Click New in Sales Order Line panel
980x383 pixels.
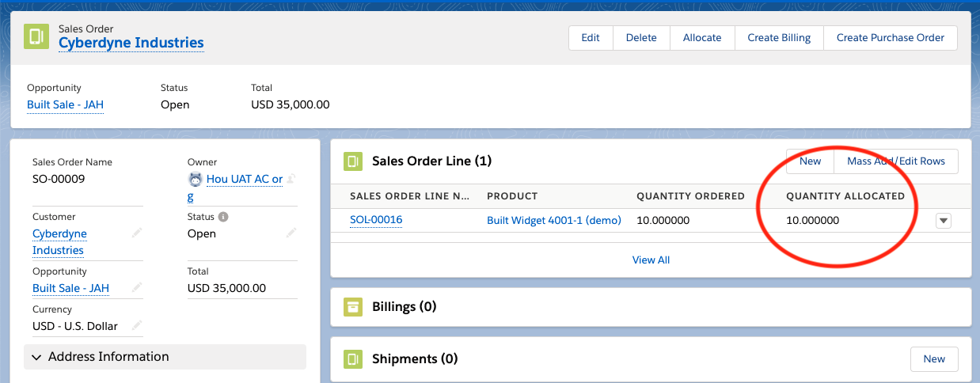pos(810,161)
